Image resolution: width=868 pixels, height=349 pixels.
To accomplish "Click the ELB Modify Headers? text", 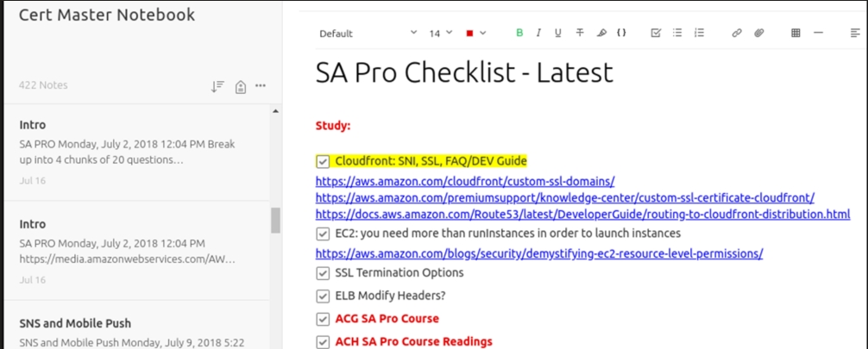I will (x=390, y=296).
